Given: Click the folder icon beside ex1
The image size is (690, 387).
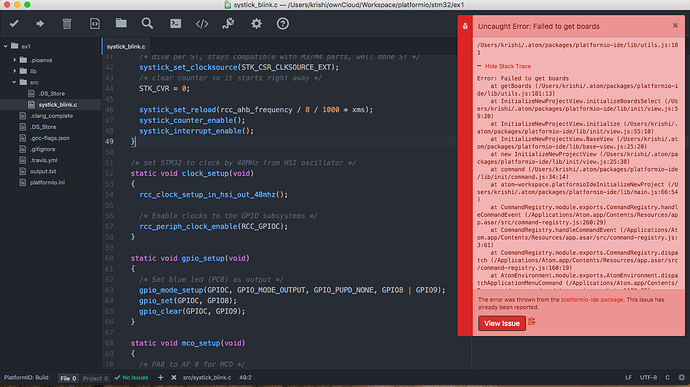Looking at the screenshot, I should pos(15,46).
